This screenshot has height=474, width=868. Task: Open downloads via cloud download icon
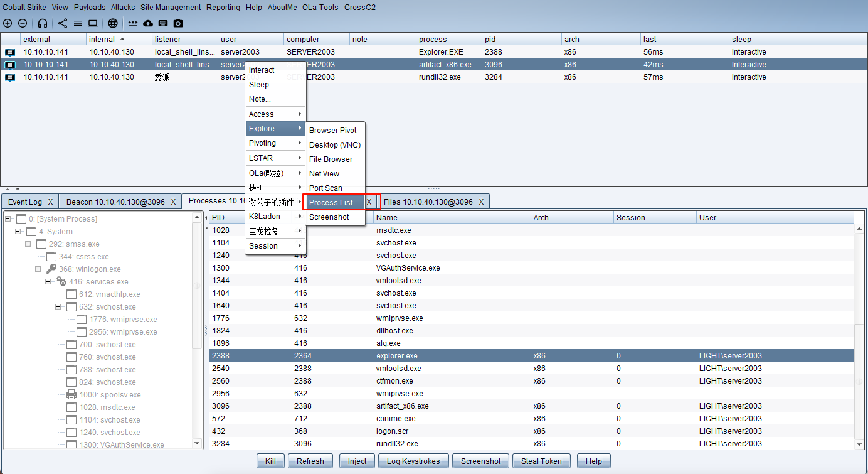(148, 23)
